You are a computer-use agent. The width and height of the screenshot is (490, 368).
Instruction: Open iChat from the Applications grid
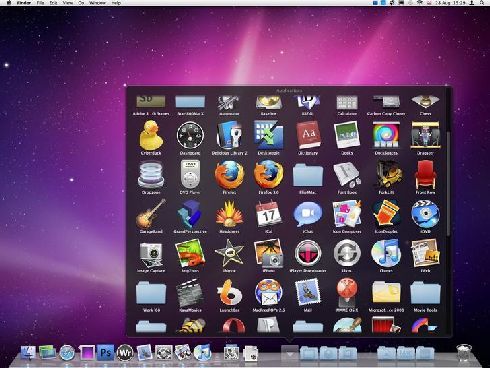click(308, 214)
